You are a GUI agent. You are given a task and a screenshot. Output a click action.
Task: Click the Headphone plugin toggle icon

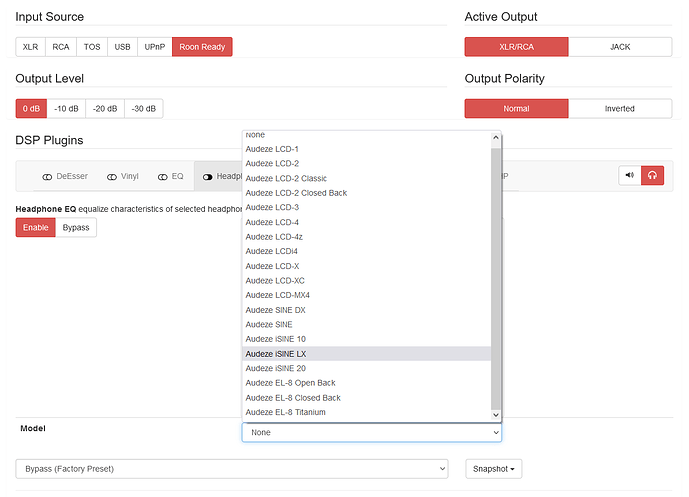pyautogui.click(x=207, y=177)
